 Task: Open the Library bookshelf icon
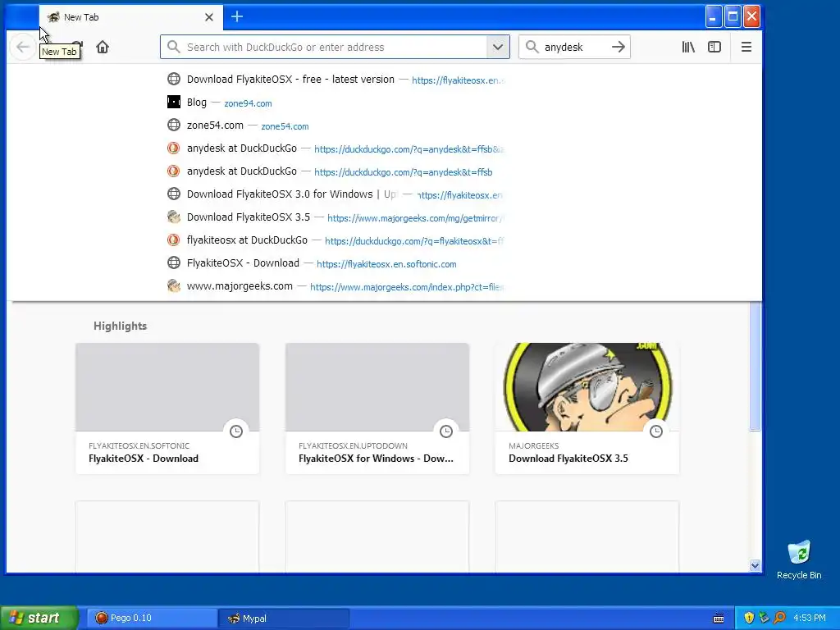tap(688, 47)
